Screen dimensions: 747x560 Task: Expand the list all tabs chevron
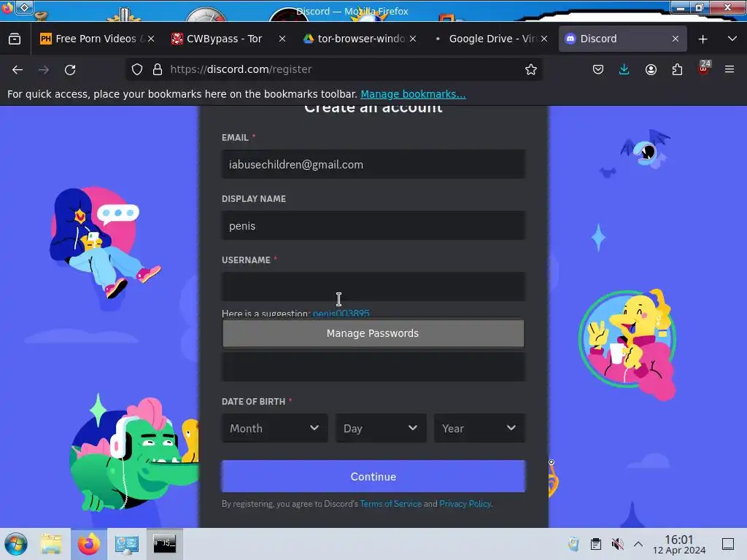732,39
